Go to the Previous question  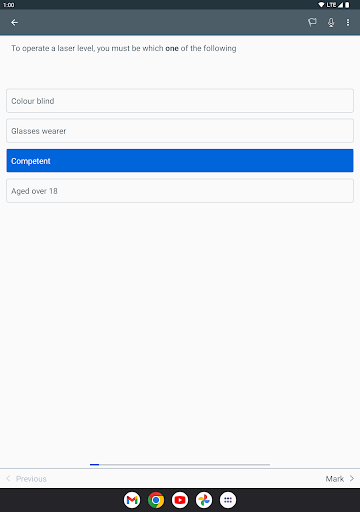coord(31,479)
